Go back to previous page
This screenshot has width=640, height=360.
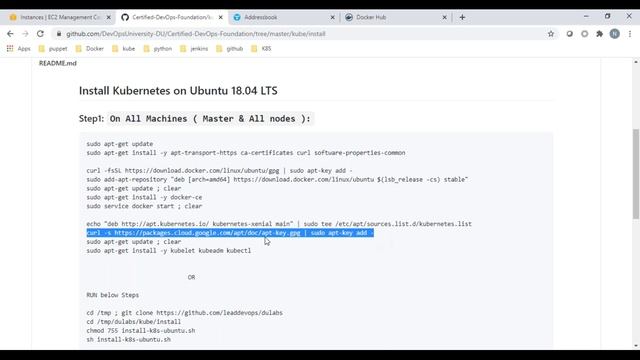point(10,34)
